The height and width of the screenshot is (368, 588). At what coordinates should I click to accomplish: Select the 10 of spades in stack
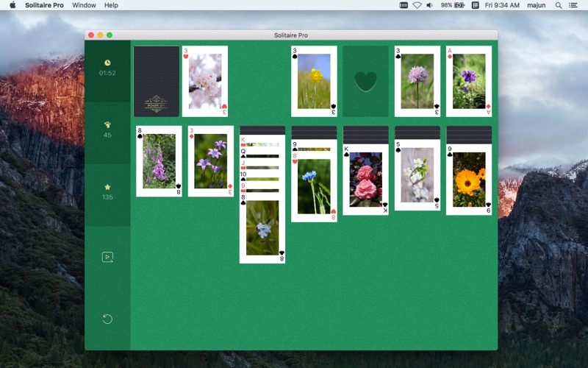point(262,175)
